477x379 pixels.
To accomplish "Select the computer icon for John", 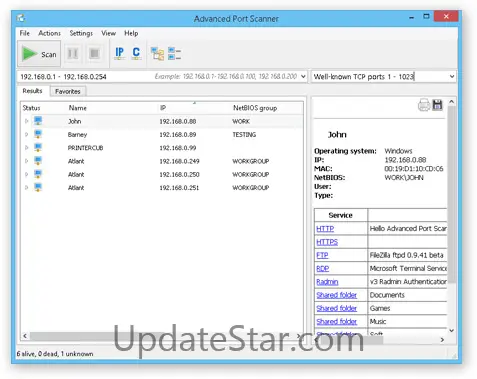I will [38, 121].
